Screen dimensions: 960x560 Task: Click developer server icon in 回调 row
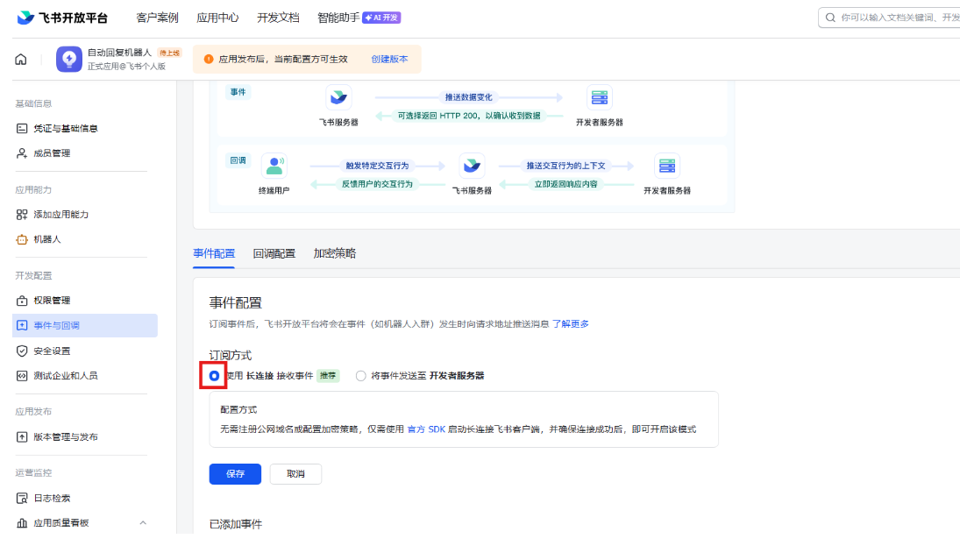point(667,166)
